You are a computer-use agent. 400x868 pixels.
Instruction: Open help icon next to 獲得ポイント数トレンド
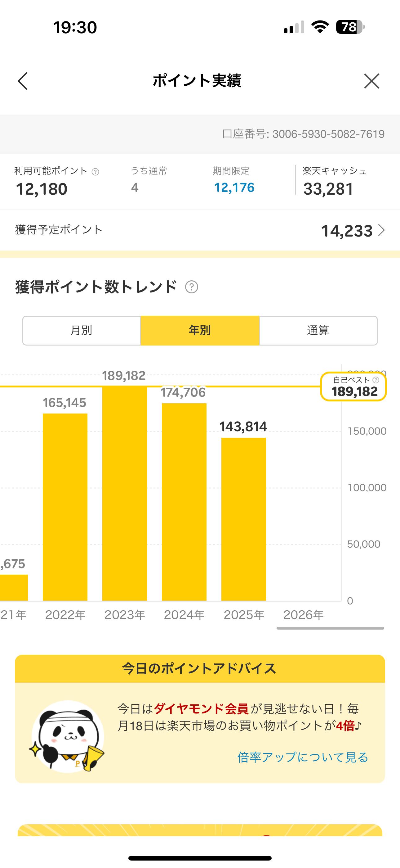coord(192,287)
